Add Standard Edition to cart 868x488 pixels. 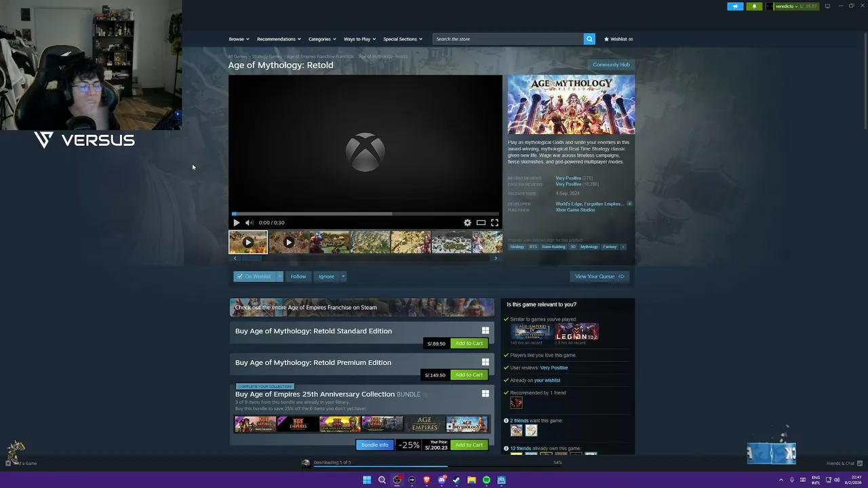coord(469,343)
